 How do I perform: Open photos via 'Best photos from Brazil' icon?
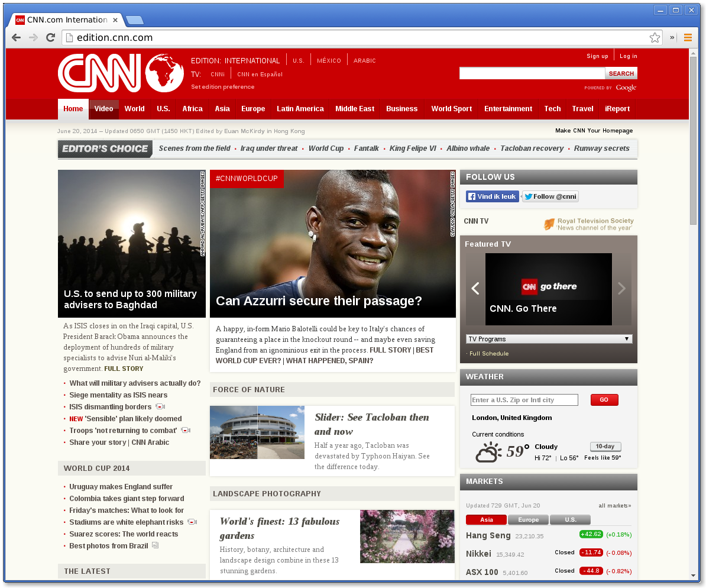click(x=154, y=545)
